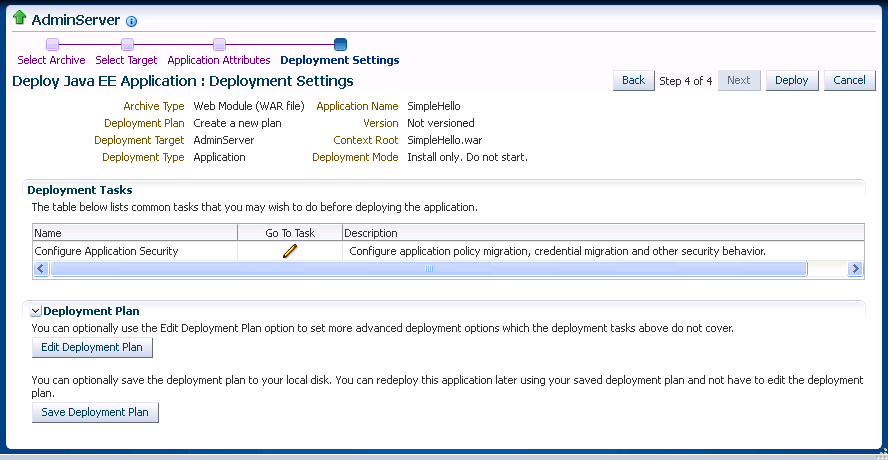Collapse the Deployment Plan section

36,311
